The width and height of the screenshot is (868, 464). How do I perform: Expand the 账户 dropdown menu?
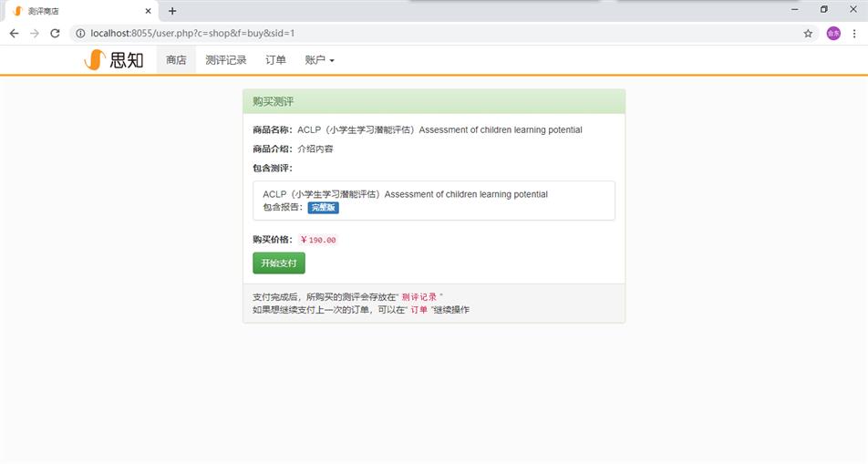point(319,60)
